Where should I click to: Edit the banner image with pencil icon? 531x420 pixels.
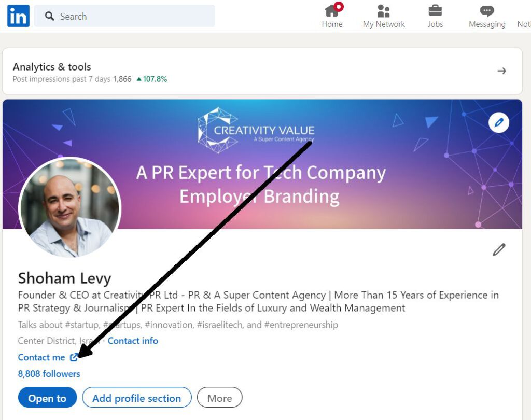point(499,122)
